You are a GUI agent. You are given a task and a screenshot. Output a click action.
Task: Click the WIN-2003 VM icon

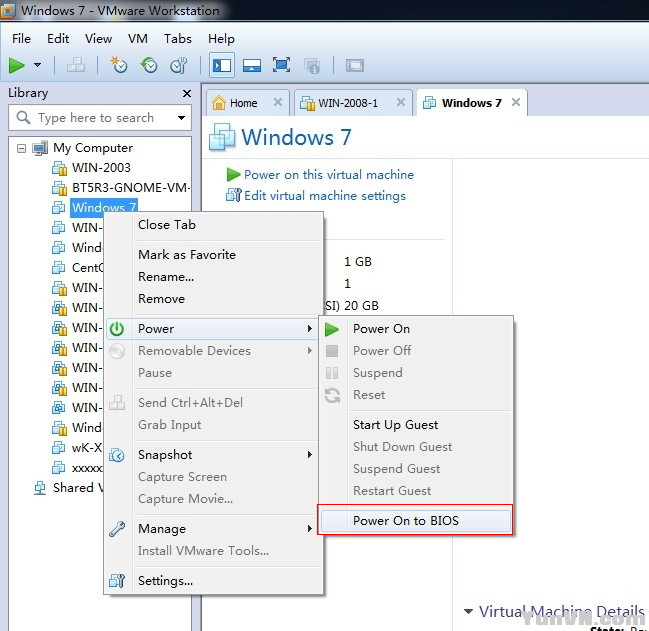tap(59, 168)
